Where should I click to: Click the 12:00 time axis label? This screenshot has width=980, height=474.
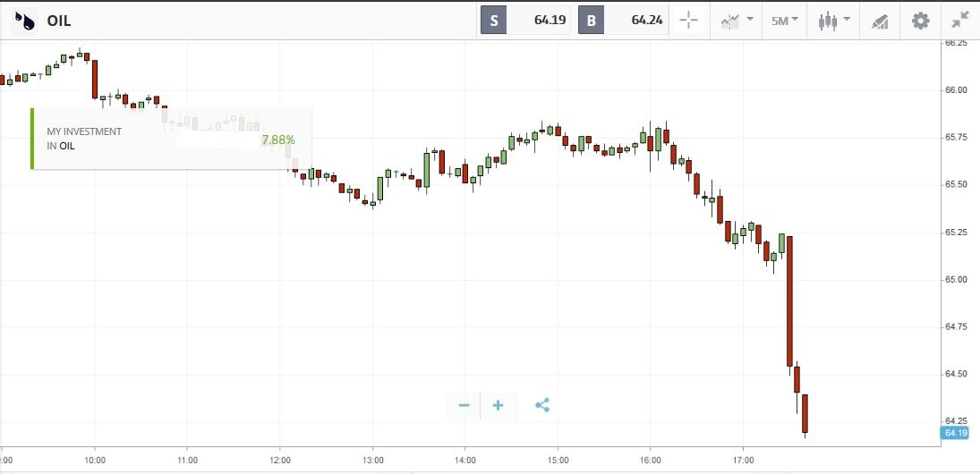[x=280, y=461]
